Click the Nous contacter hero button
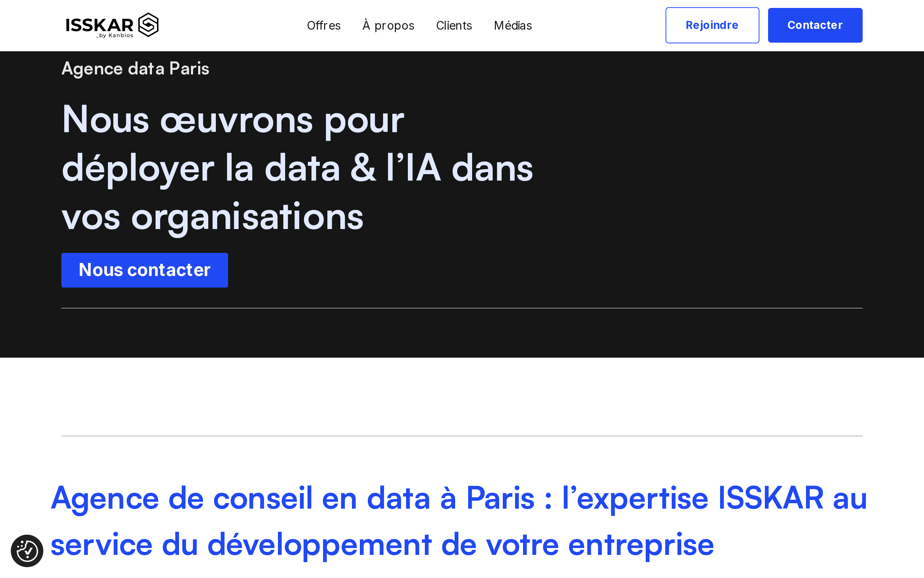The height and width of the screenshot is (578, 924). tap(145, 270)
